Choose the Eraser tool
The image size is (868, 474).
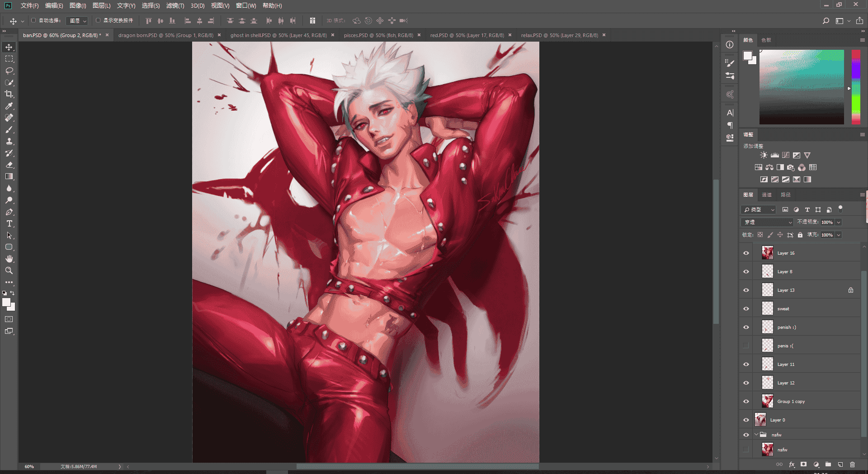coord(9,165)
